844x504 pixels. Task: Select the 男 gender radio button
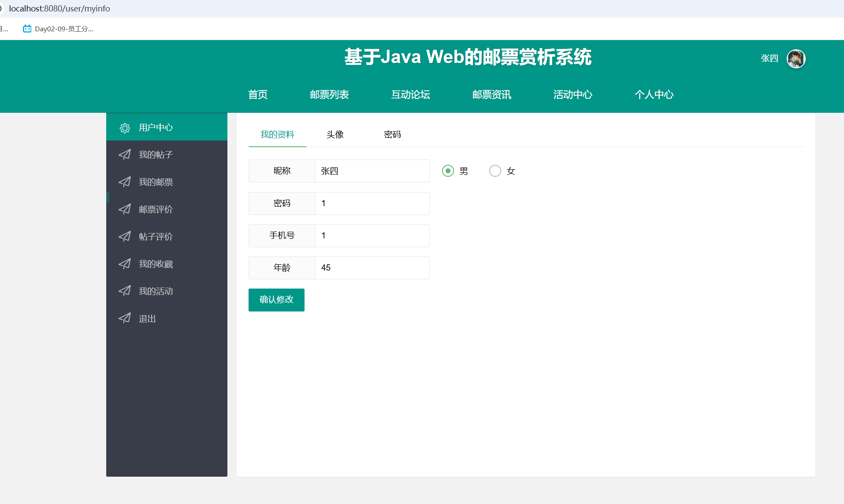point(448,171)
